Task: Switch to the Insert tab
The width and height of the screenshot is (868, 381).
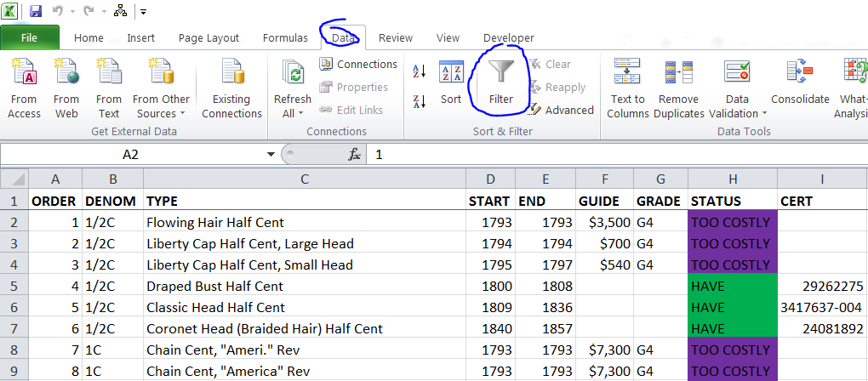Action: pos(140,37)
